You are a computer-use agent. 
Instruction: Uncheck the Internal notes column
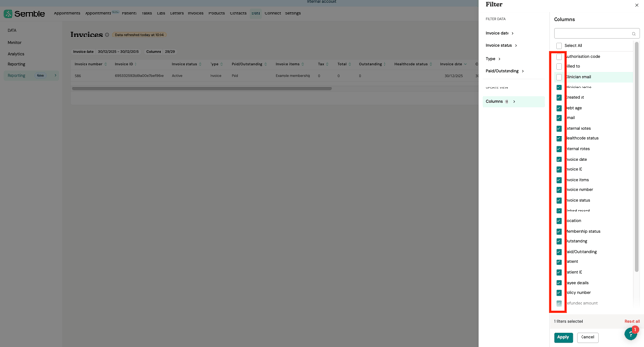coord(559,149)
